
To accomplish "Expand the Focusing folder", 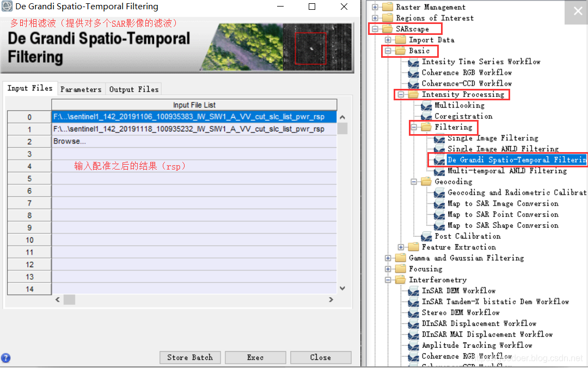I will pyautogui.click(x=388, y=269).
